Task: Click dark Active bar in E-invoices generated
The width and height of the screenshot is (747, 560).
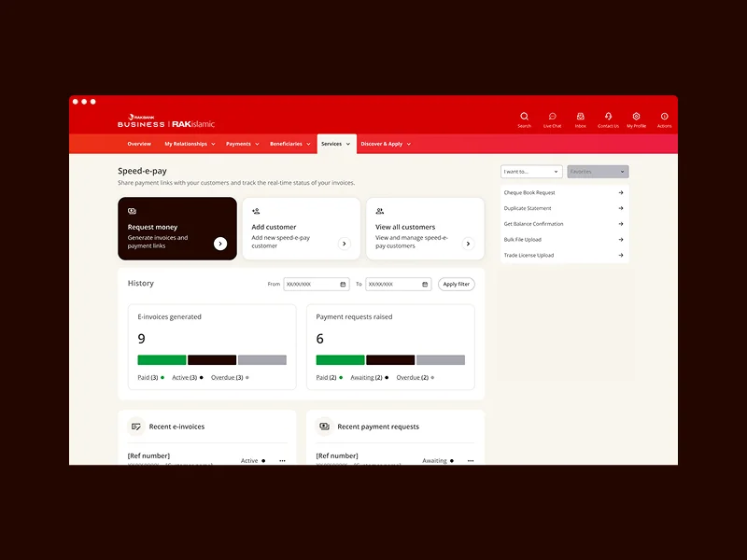Action: [x=212, y=360]
